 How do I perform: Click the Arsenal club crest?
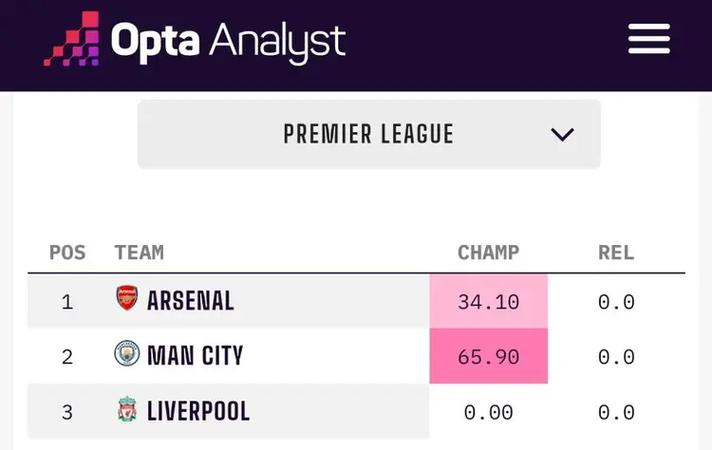pyautogui.click(x=127, y=298)
